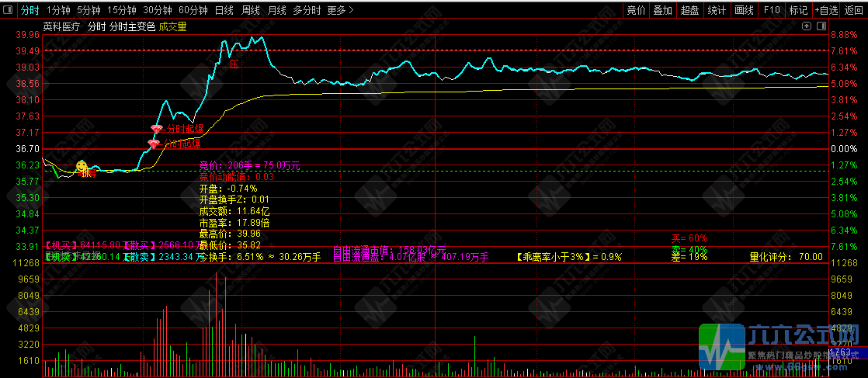
Task: Click the lower red diamond signal marker
Action: click(x=154, y=144)
